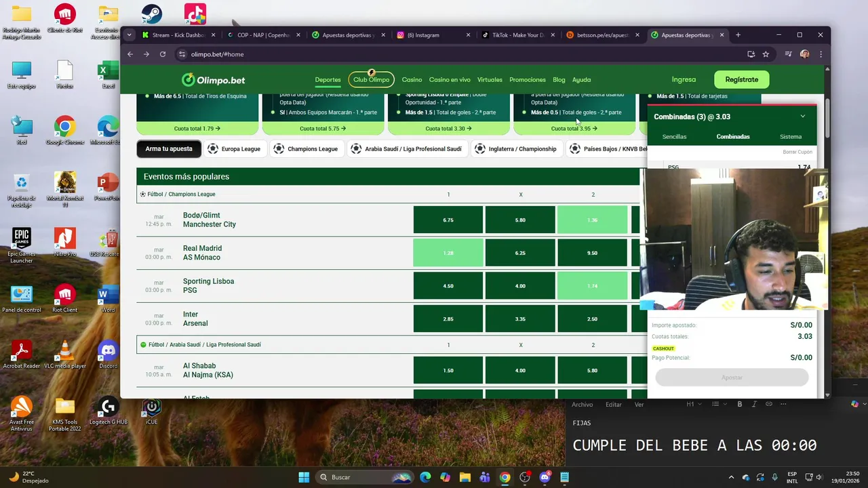Reload the olimpo.bet page
Image resolution: width=868 pixels, height=488 pixels.
pos(163,54)
